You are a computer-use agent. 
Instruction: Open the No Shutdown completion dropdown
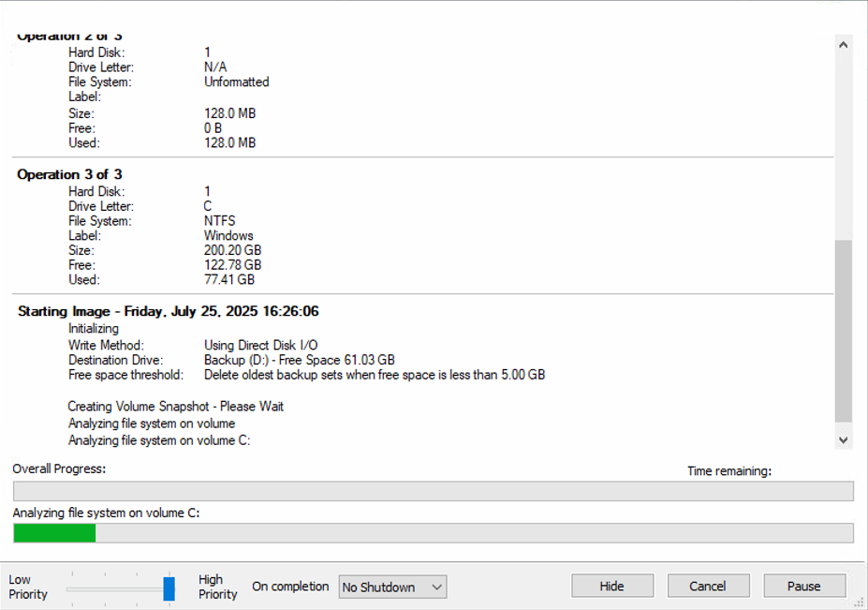(x=392, y=588)
